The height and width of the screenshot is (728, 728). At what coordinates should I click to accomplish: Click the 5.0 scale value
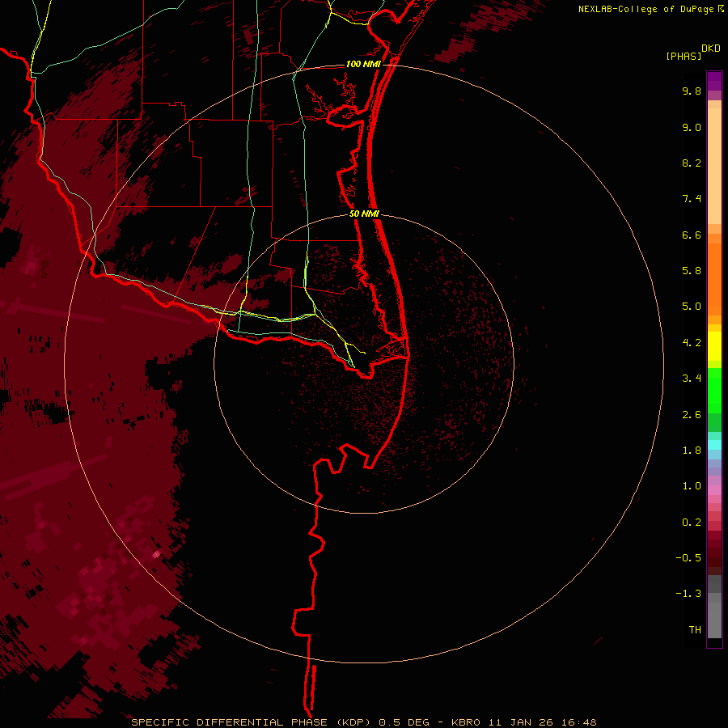tap(692, 307)
